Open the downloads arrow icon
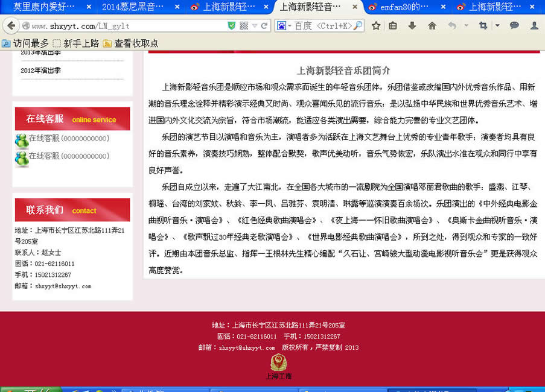The image size is (545, 392). tap(412, 26)
